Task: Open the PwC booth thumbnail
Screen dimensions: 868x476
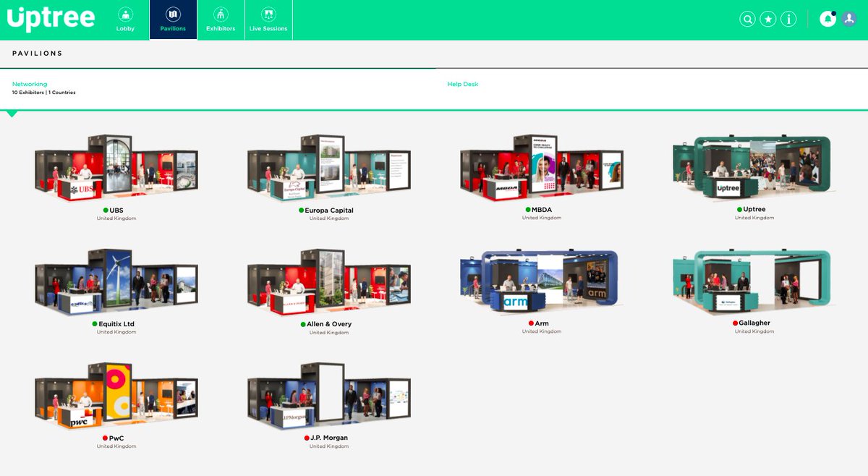Action: [116, 396]
